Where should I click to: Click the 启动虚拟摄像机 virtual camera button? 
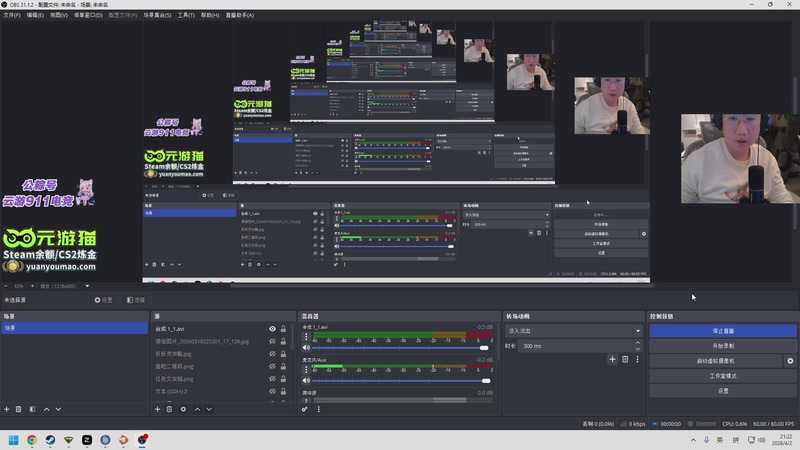pyautogui.click(x=716, y=361)
